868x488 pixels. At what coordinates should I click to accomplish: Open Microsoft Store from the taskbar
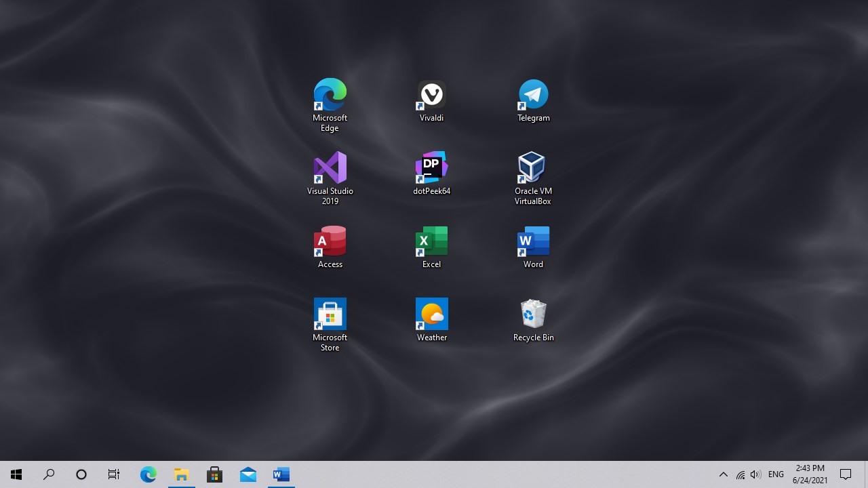tap(214, 474)
